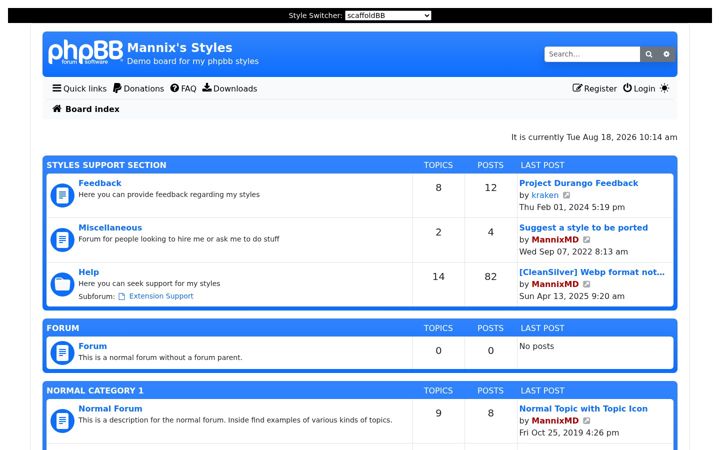Viewport: 720px width, 450px height.
Task: Click the home icon beside Board index
Action: click(x=57, y=109)
